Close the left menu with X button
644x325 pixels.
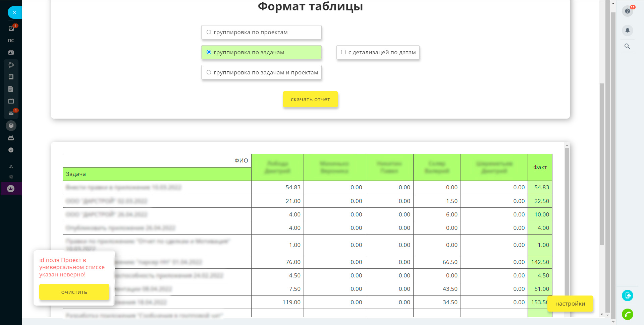pos(14,12)
